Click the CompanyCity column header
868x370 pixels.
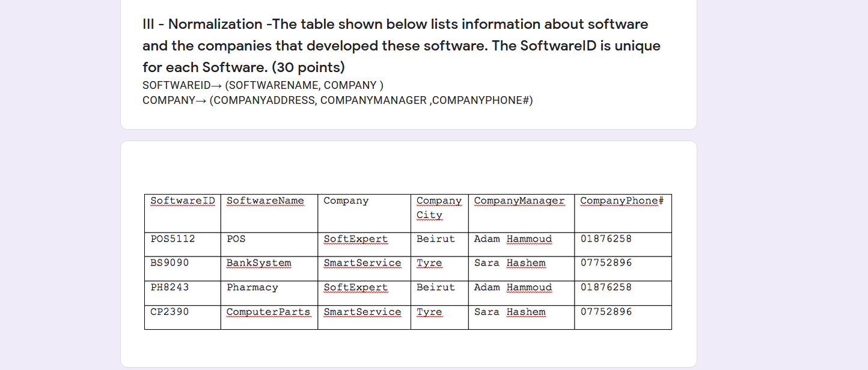pyautogui.click(x=439, y=207)
